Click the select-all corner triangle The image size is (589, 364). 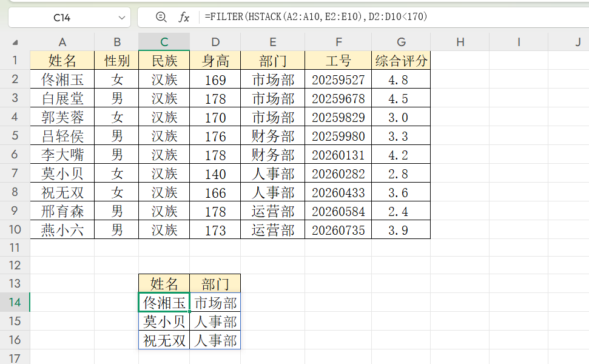(15, 42)
